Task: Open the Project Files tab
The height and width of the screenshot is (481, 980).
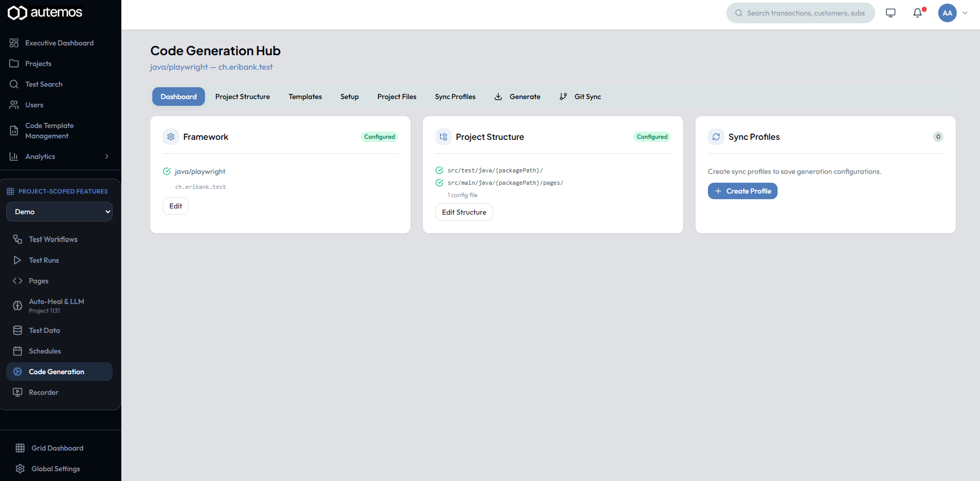Action: click(397, 97)
